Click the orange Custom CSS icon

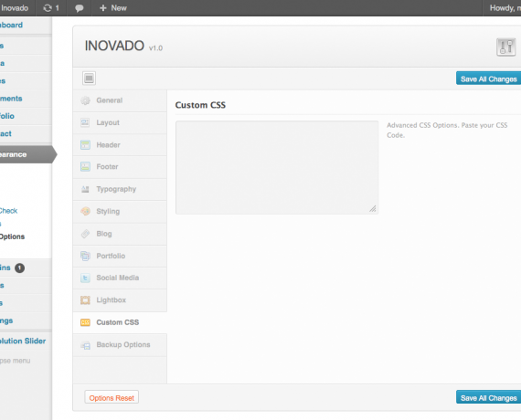click(85, 322)
